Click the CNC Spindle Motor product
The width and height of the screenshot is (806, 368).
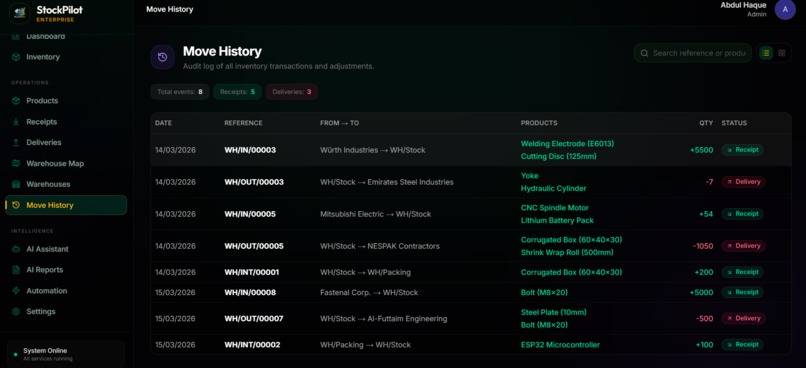coord(555,208)
